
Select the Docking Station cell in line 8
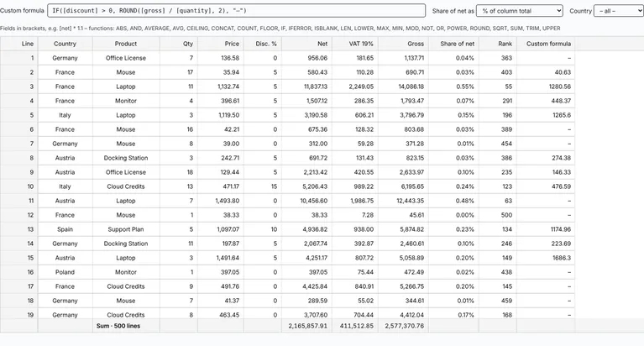pyautogui.click(x=126, y=158)
